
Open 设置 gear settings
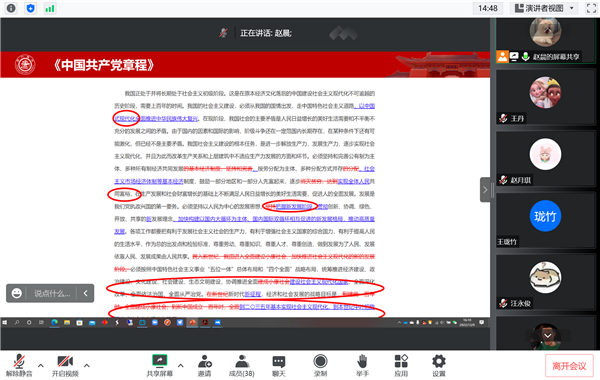tap(439, 365)
